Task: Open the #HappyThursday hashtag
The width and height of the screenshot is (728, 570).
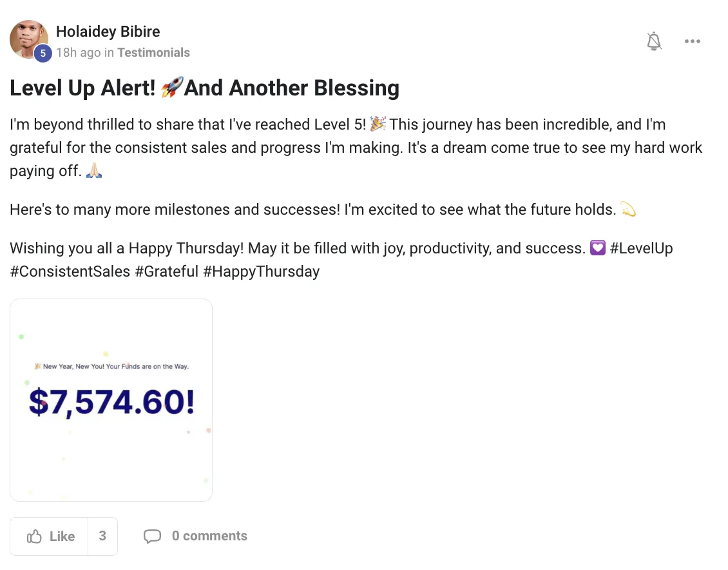Action: pos(261,271)
